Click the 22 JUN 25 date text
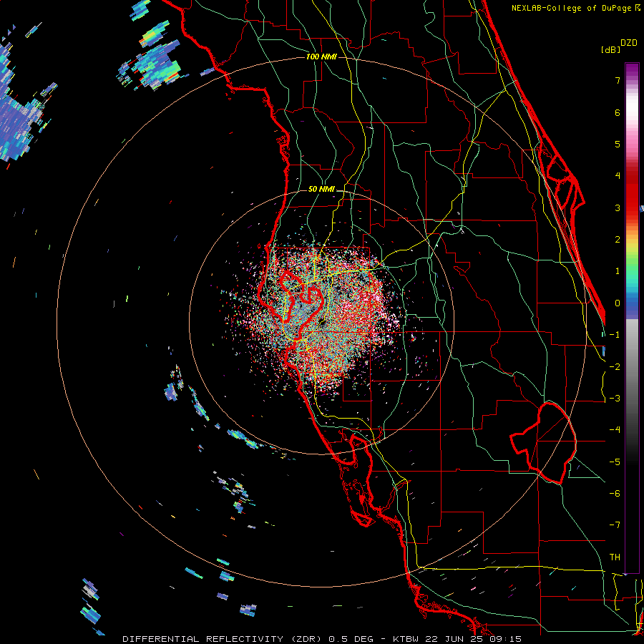Viewport: 644px width, 644px height. [x=455, y=639]
